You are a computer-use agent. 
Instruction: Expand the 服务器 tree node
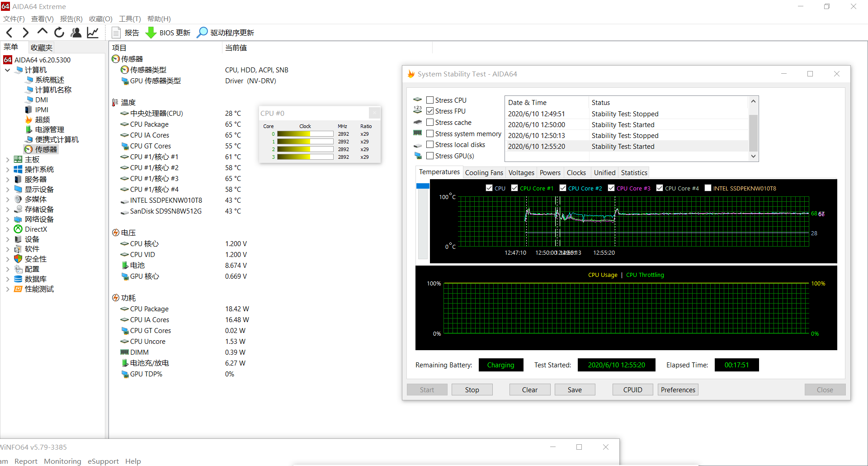(x=8, y=180)
